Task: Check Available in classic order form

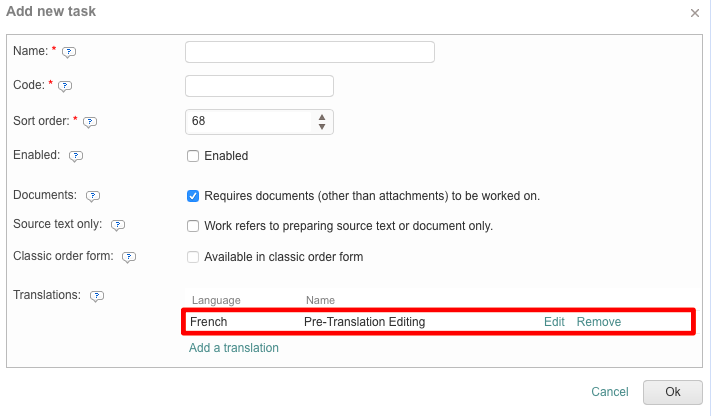Action: tap(194, 257)
